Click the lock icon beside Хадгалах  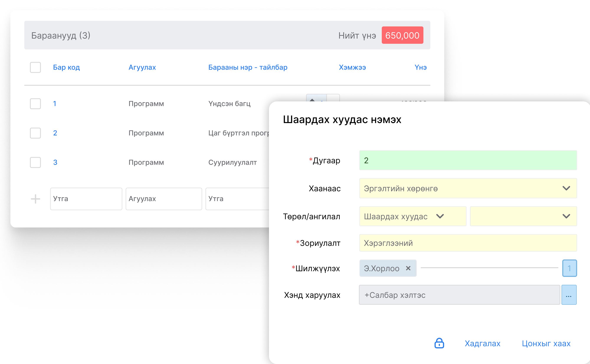(439, 343)
